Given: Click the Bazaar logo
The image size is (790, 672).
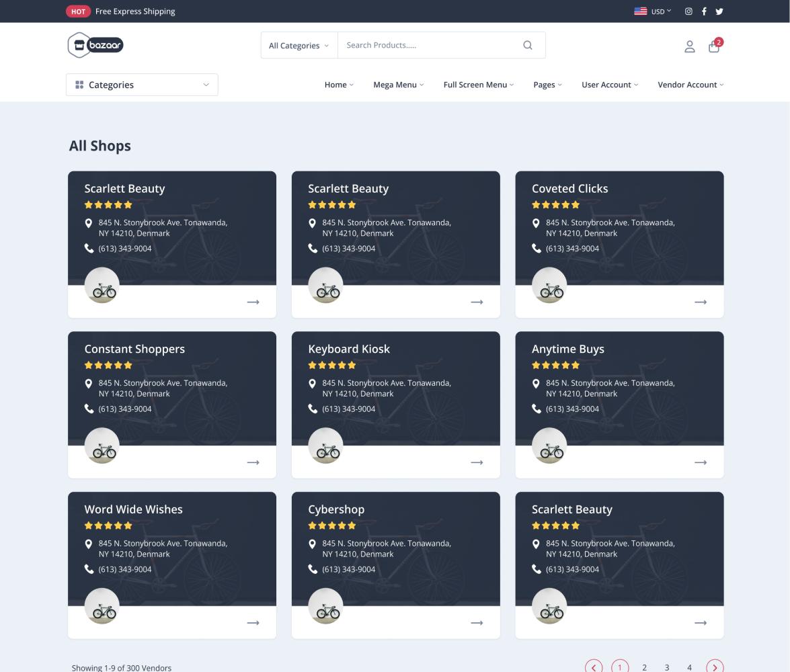Looking at the screenshot, I should (x=96, y=45).
